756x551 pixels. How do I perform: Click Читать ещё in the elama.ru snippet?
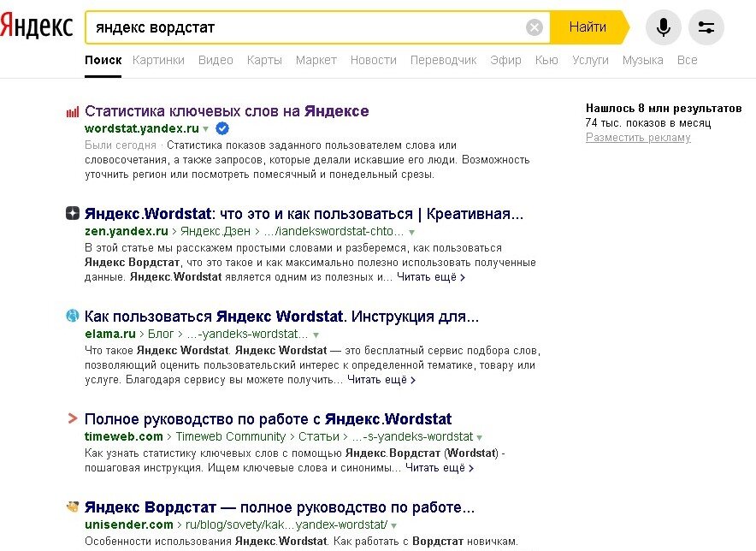click(381, 380)
